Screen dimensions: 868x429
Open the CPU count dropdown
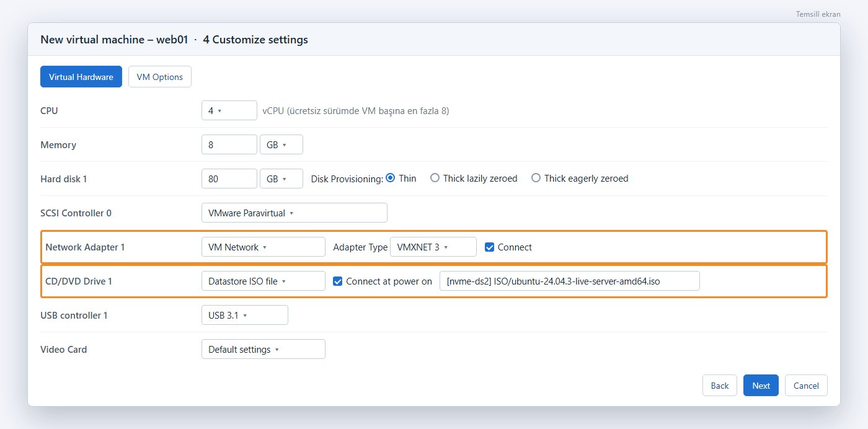pos(229,110)
